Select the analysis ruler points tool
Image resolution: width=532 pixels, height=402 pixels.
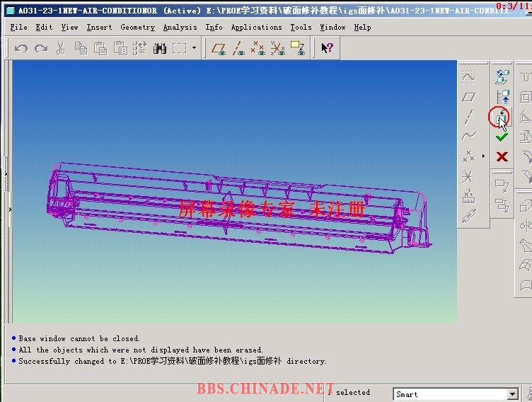pyautogui.click(x=468, y=196)
